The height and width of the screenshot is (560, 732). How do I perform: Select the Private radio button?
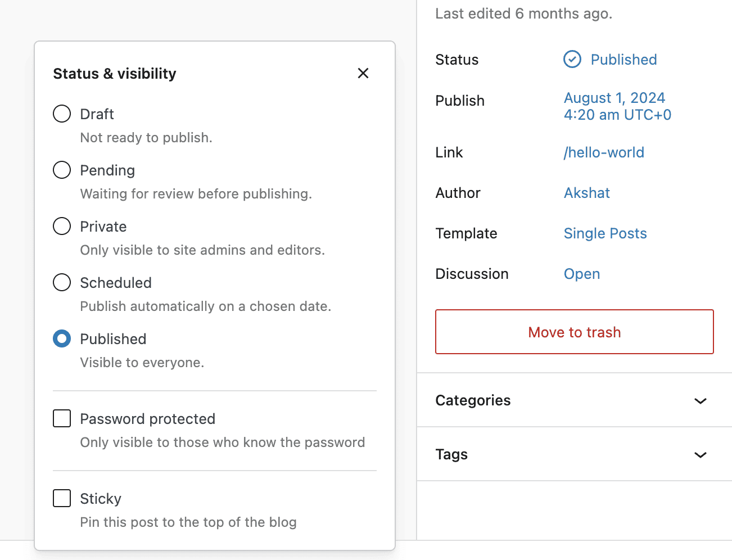click(62, 226)
